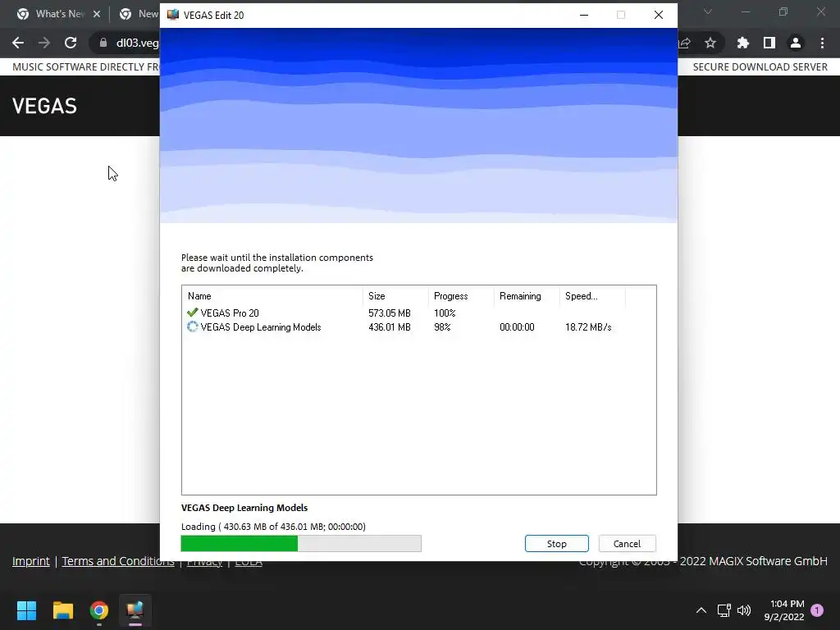Viewport: 840px width, 630px height.
Task: Select the VEGAS Deep Learning Models row name
Action: coord(261,327)
